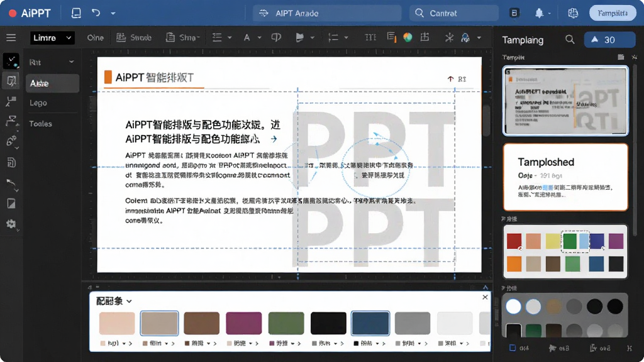Pick the peach palette card in bottom strip
Image resolution: width=644 pixels, height=362 pixels.
pyautogui.click(x=117, y=323)
